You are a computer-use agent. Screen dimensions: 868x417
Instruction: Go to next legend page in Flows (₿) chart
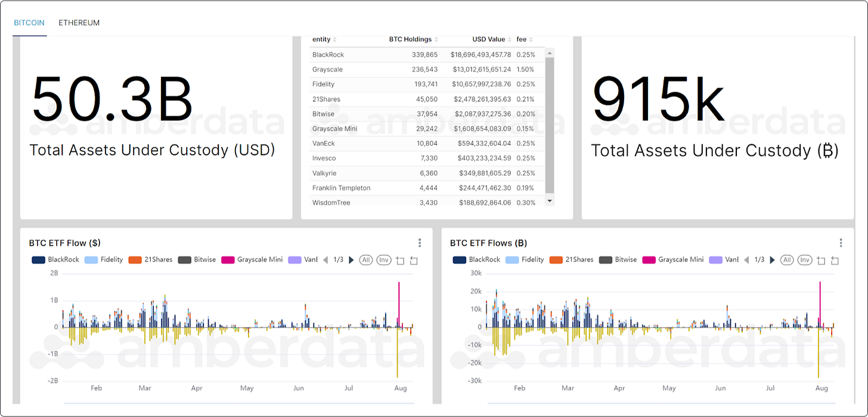click(x=772, y=260)
